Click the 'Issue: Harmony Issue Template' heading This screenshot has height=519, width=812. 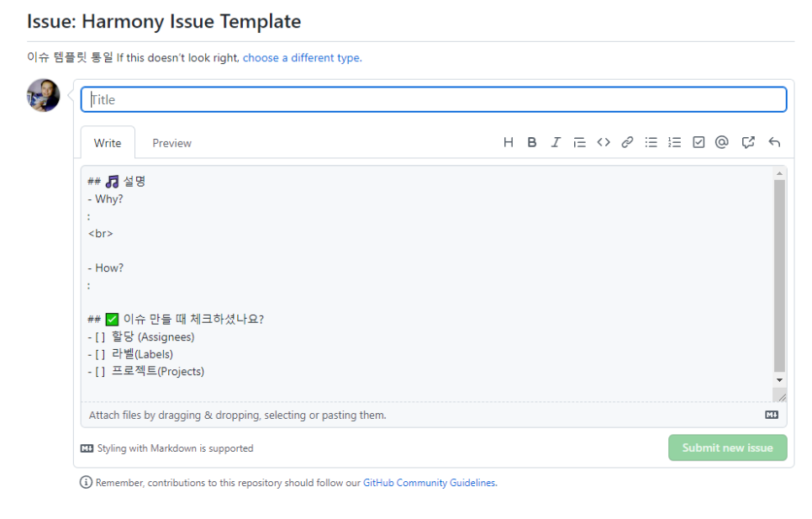[164, 22]
